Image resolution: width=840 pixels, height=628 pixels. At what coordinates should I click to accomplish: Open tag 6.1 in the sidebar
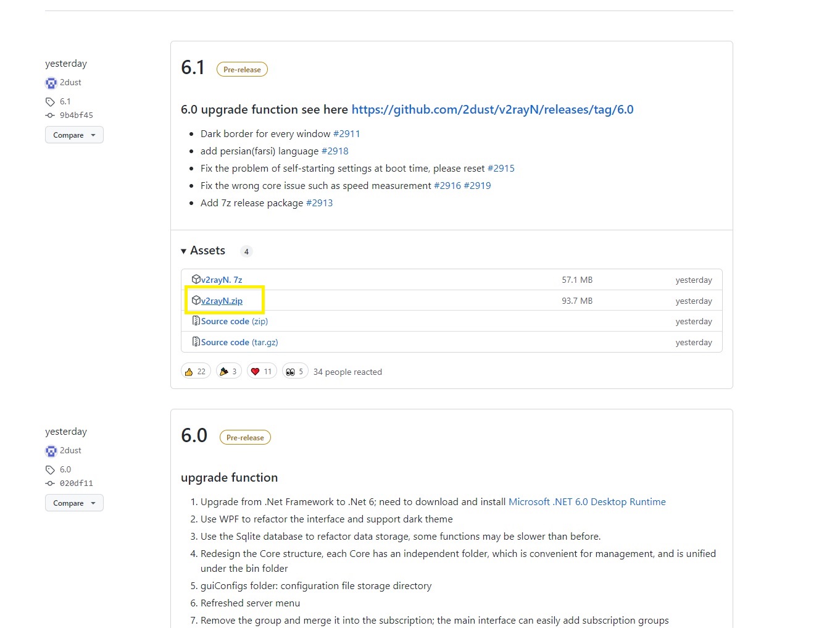(x=65, y=101)
